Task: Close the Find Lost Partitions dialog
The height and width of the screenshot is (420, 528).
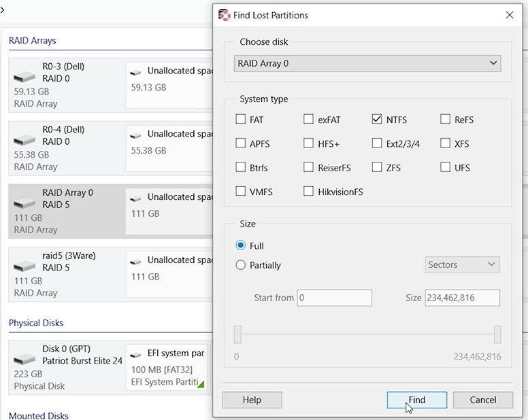Action: [x=510, y=15]
